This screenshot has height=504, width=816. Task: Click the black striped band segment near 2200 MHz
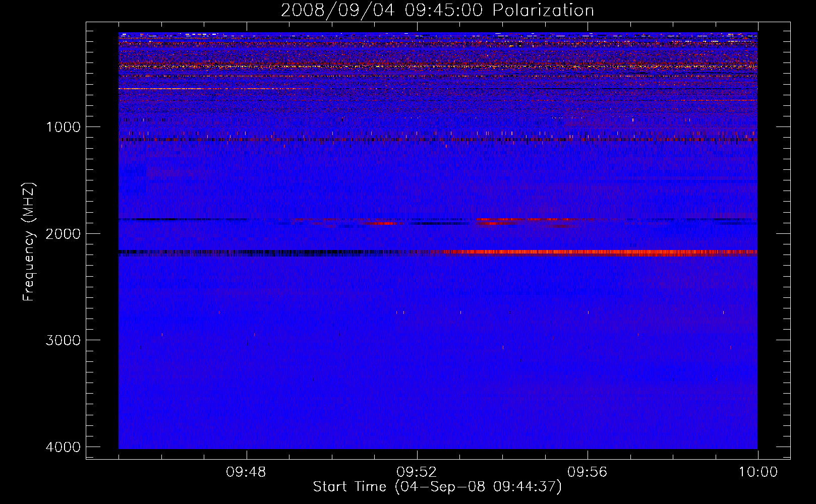(x=252, y=253)
